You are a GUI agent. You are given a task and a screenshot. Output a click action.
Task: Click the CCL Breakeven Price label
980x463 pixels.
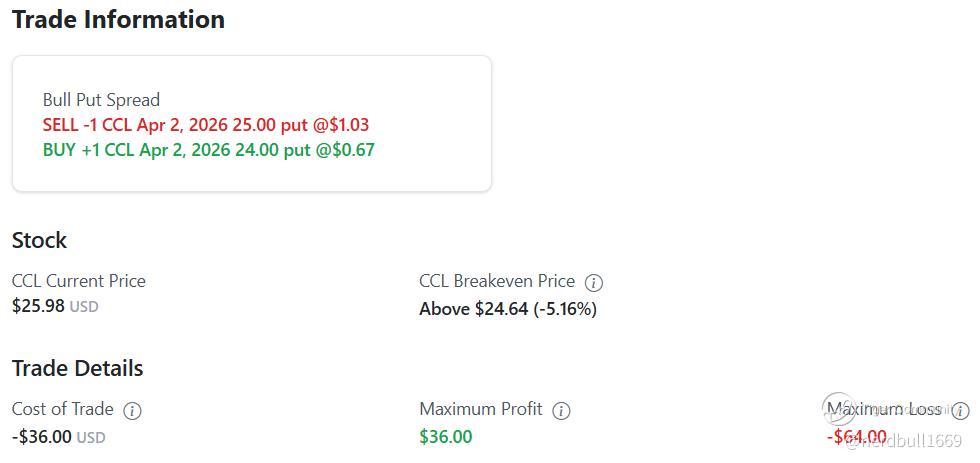(497, 281)
